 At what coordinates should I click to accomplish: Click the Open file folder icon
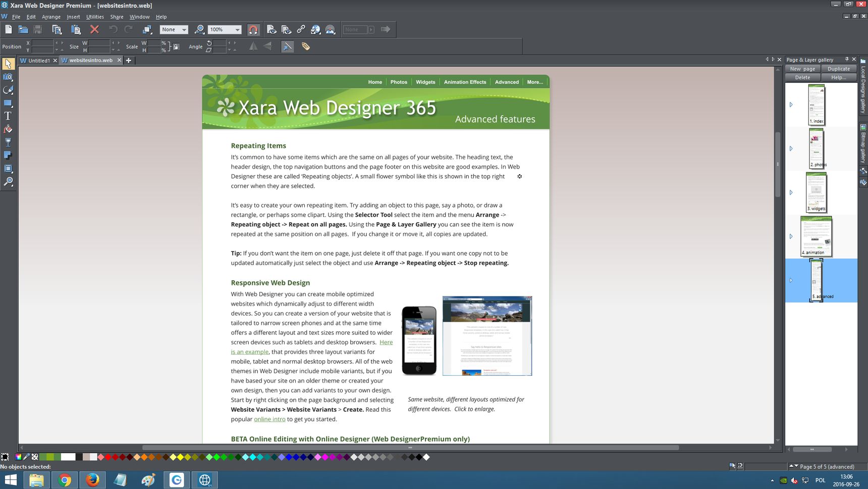(x=23, y=30)
